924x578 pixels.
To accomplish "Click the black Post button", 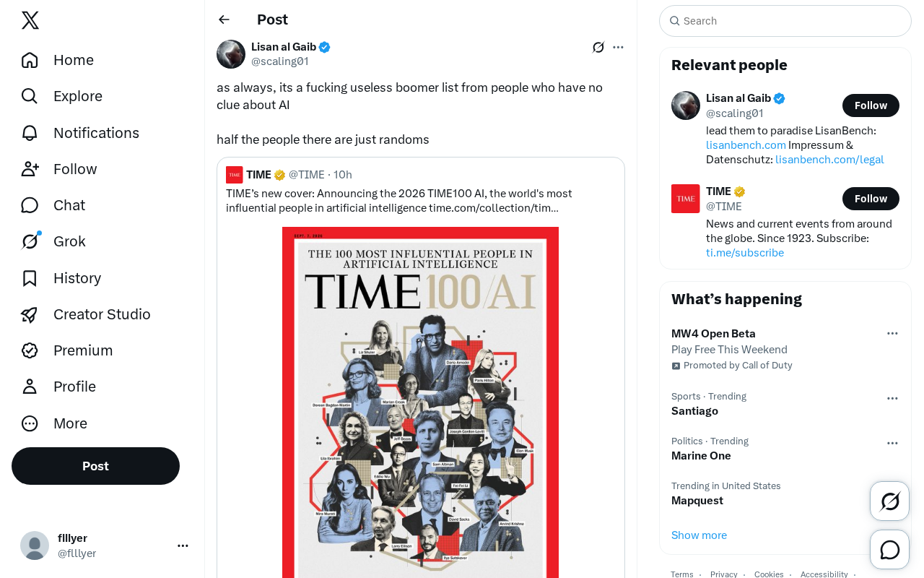I will (x=95, y=466).
